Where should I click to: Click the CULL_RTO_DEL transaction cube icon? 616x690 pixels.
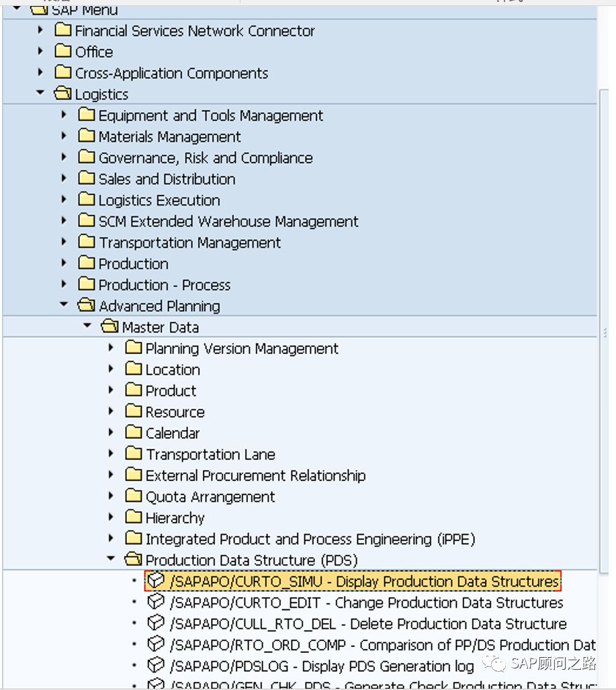coord(156,623)
